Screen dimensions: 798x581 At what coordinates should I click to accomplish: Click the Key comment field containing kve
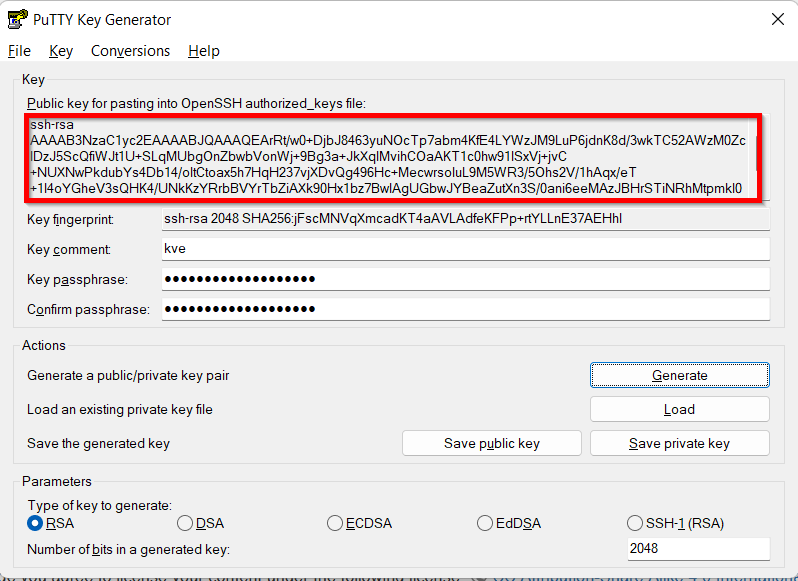pos(465,249)
